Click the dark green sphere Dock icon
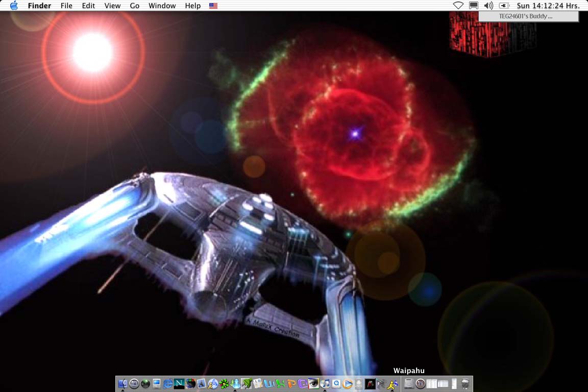588x392 pixels. point(145,384)
